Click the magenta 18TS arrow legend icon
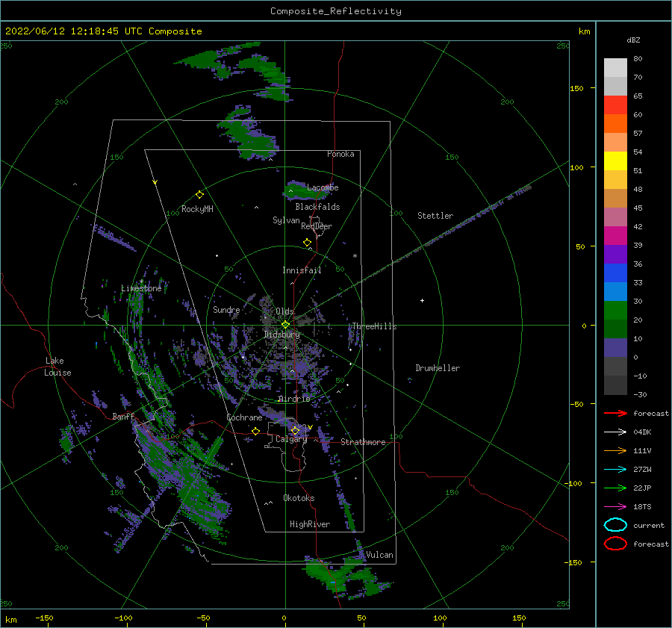The width and height of the screenshot is (672, 628). pos(615,507)
